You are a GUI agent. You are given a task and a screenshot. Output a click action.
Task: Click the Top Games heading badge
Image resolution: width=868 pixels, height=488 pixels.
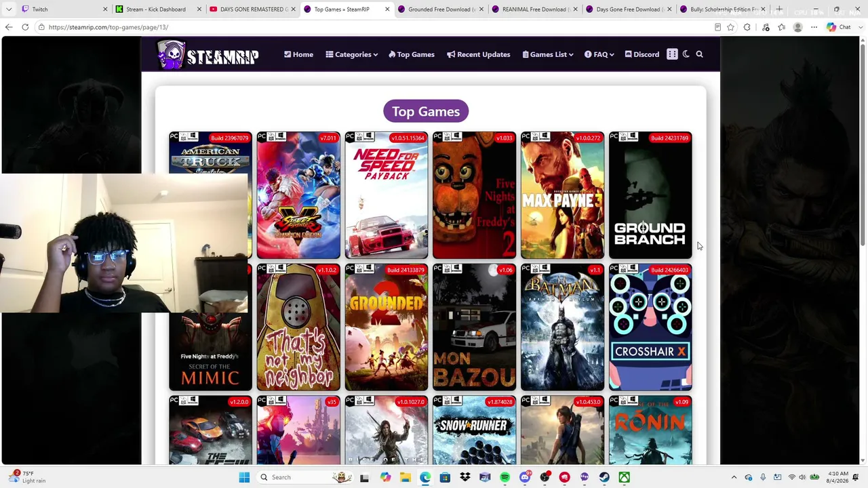(x=426, y=111)
